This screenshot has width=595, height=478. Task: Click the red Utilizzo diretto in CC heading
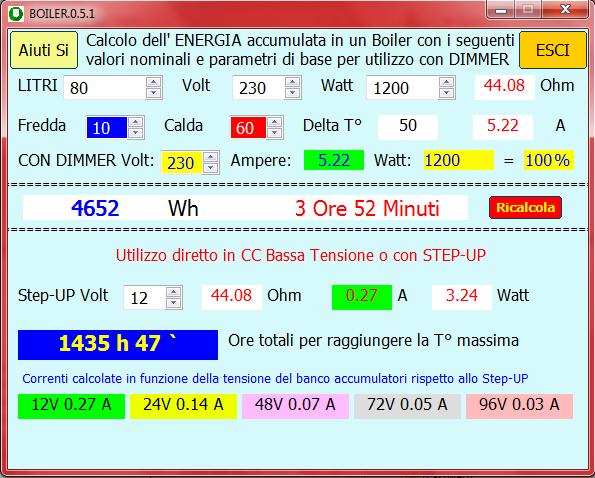(x=301, y=256)
